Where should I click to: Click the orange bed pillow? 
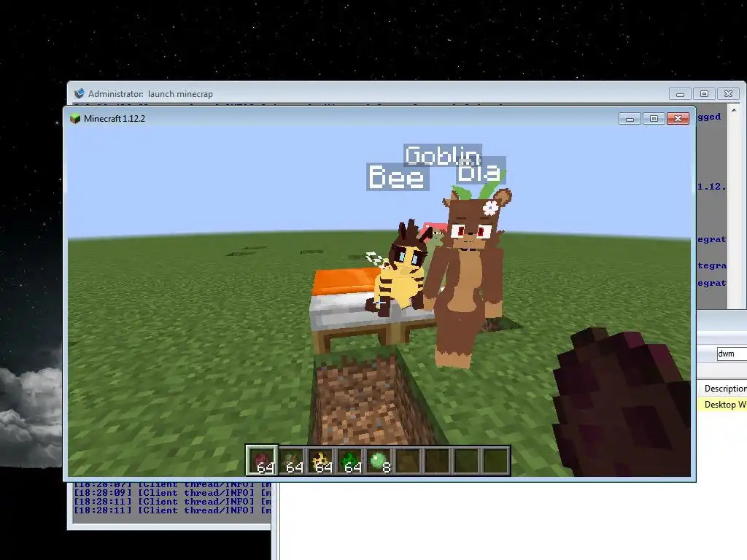pos(348,281)
